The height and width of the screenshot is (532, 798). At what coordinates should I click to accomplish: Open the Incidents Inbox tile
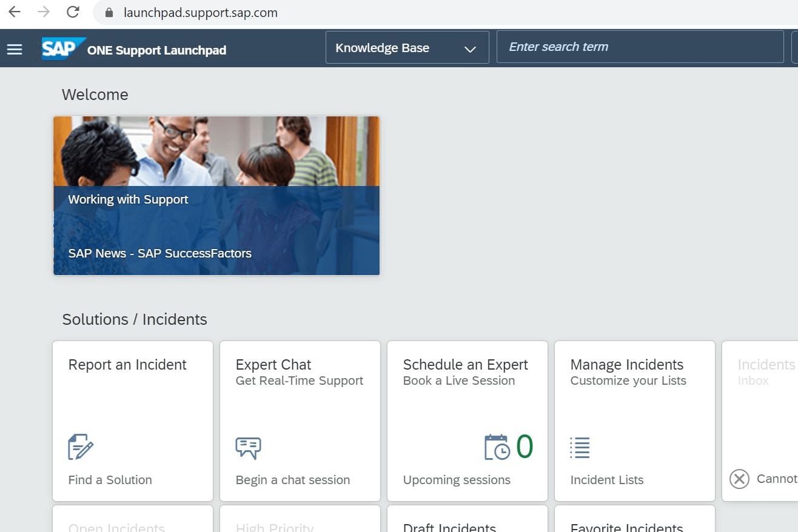(760, 421)
